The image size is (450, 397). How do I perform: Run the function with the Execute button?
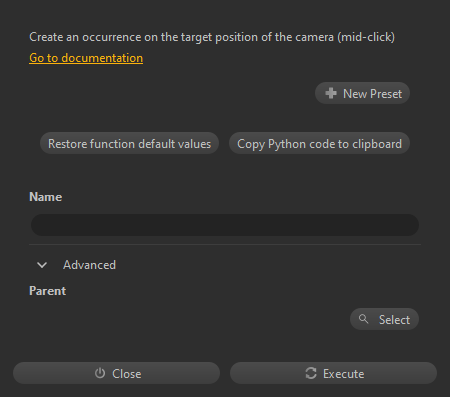(x=333, y=373)
